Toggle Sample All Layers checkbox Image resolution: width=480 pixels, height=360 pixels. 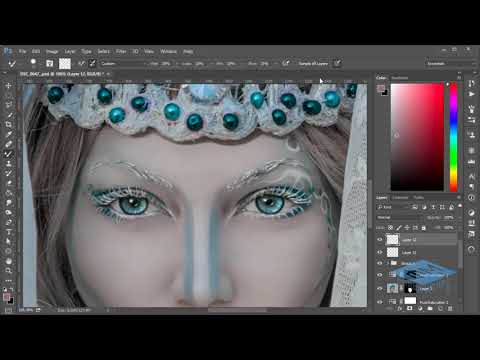[313, 63]
